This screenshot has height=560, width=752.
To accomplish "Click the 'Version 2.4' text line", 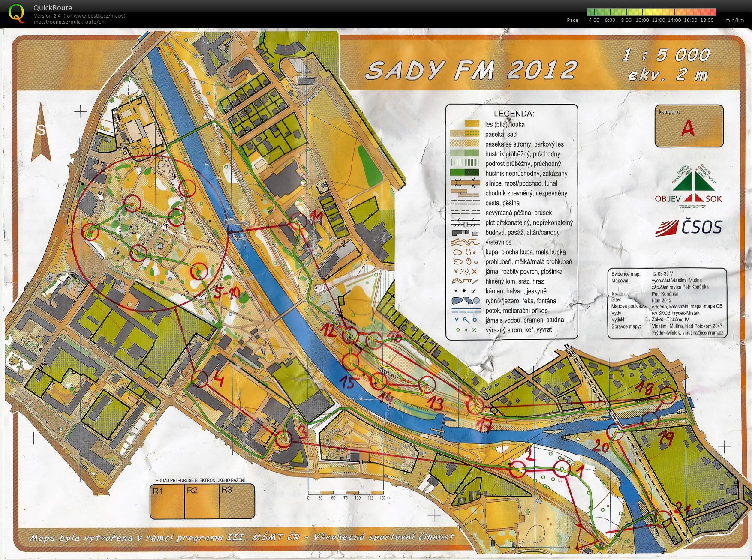I will pos(80,16).
